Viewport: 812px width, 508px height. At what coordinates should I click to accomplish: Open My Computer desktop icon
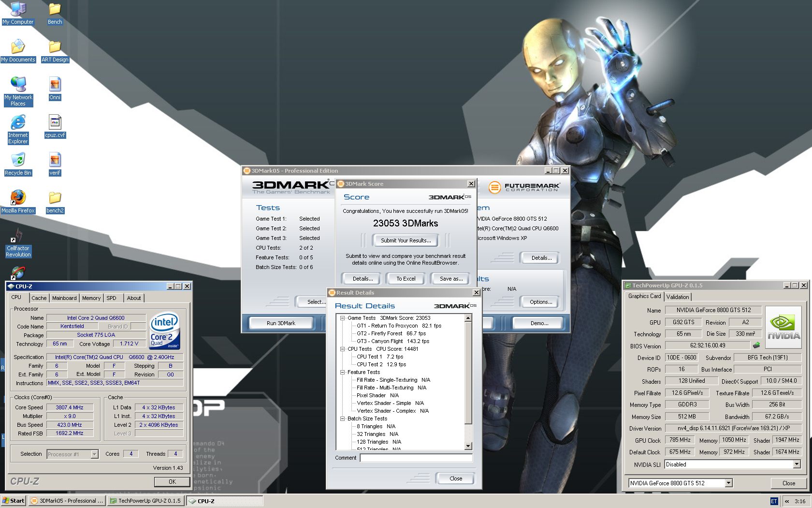(18, 13)
